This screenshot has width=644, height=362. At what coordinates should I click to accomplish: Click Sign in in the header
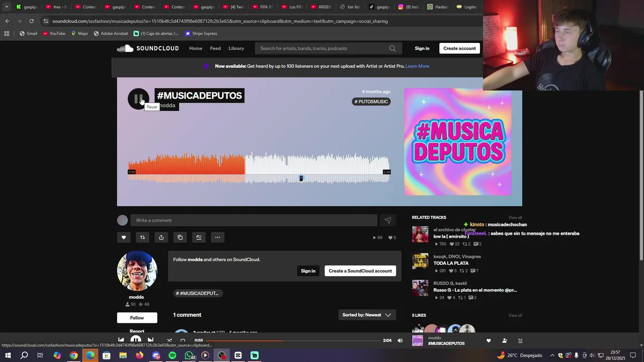coord(422,48)
